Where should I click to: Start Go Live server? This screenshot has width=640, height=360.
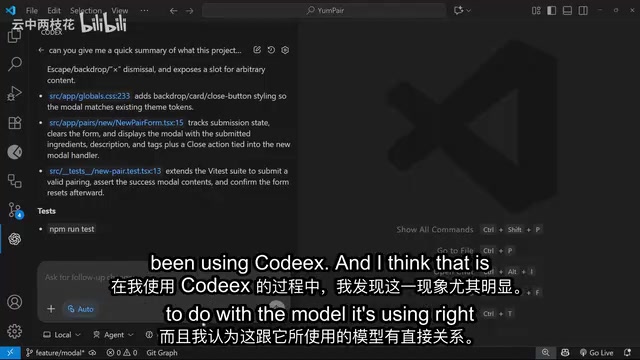(x=596, y=353)
